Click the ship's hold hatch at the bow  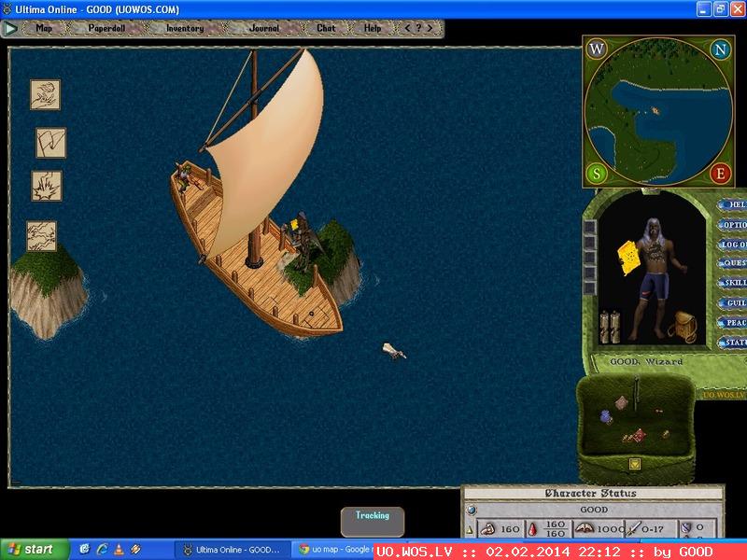(x=315, y=315)
